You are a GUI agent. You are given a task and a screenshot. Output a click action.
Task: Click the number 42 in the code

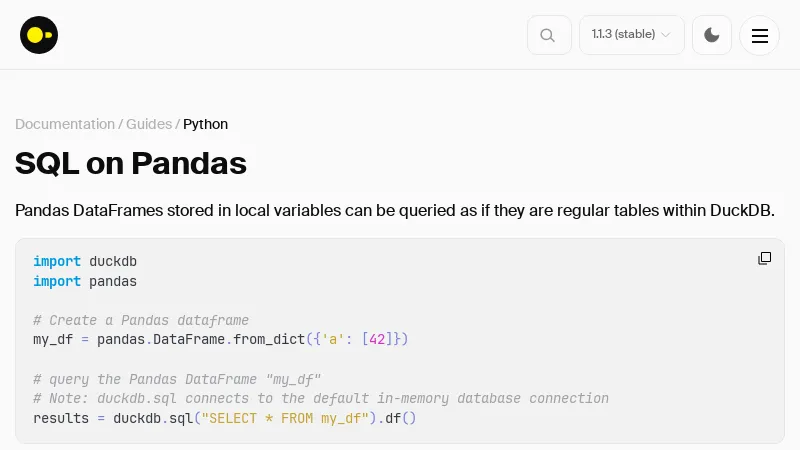[x=377, y=339]
